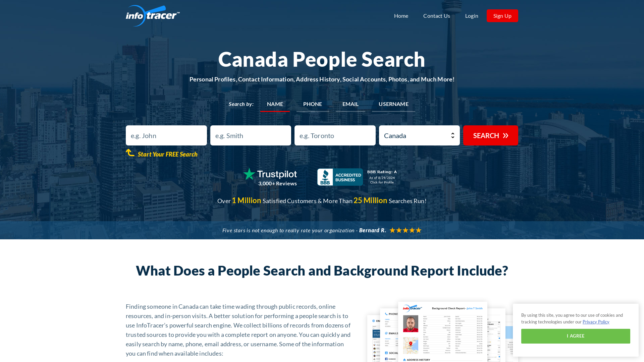
Task: Click the USERNAME search tab icon
Action: pos(393,104)
